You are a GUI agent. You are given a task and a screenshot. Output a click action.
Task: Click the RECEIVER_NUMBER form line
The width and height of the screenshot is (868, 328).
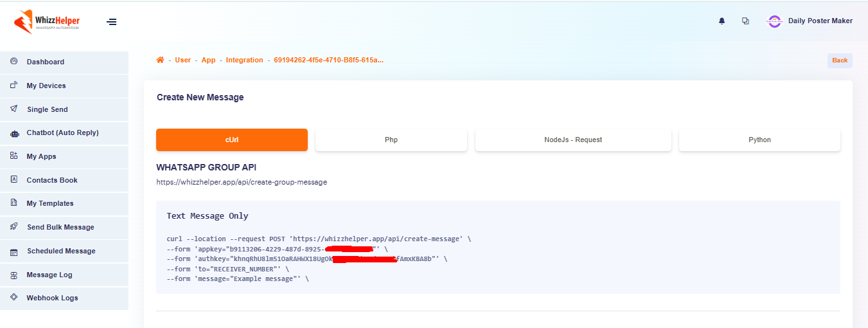point(227,269)
